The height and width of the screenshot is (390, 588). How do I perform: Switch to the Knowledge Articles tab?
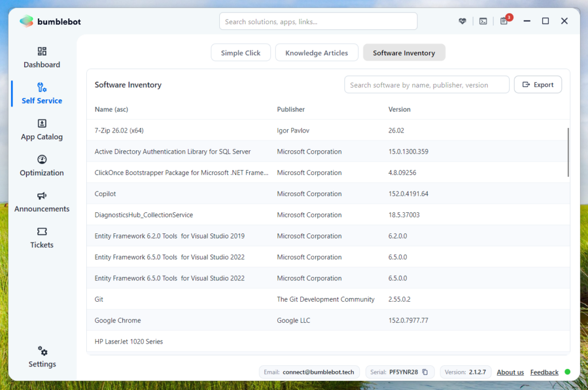[x=316, y=53]
